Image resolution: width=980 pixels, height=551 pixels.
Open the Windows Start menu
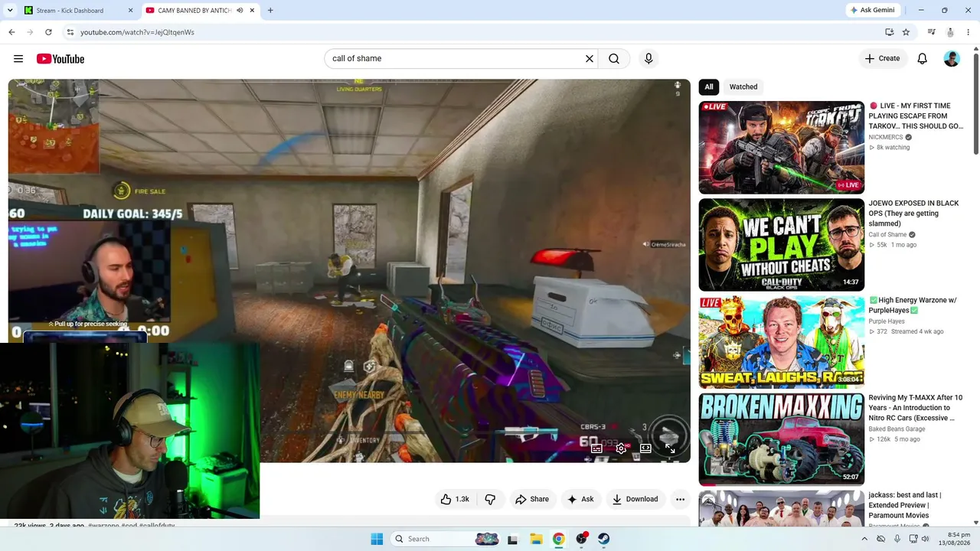pos(377,539)
